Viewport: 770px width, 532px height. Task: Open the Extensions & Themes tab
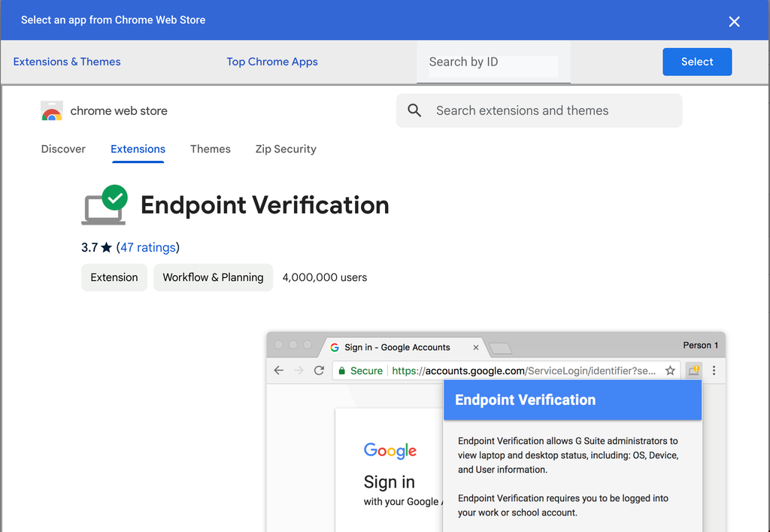(x=67, y=62)
